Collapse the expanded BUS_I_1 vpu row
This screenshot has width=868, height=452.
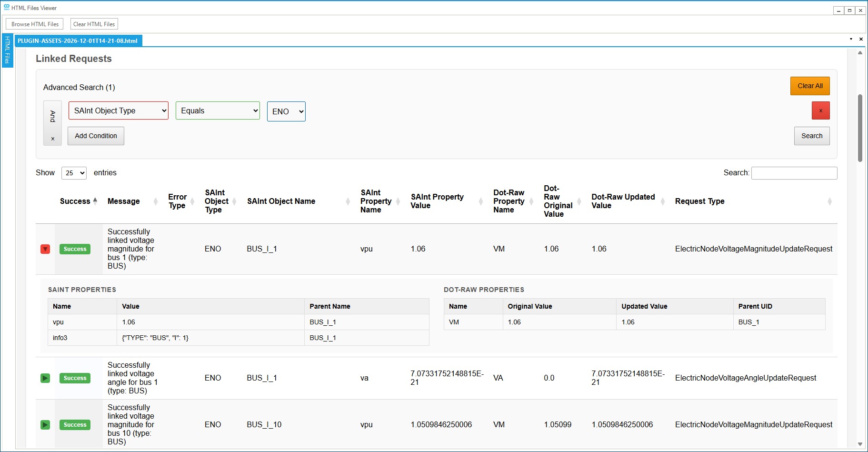[45, 249]
